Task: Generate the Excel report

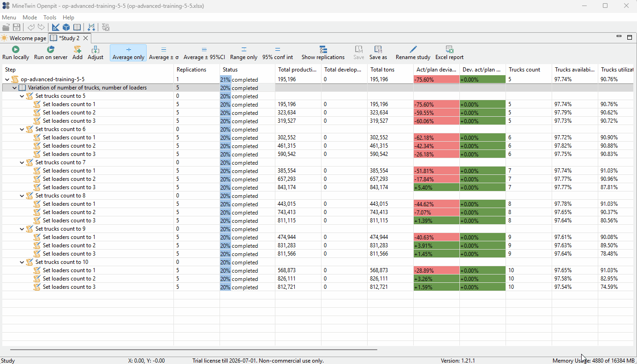Action: [449, 53]
